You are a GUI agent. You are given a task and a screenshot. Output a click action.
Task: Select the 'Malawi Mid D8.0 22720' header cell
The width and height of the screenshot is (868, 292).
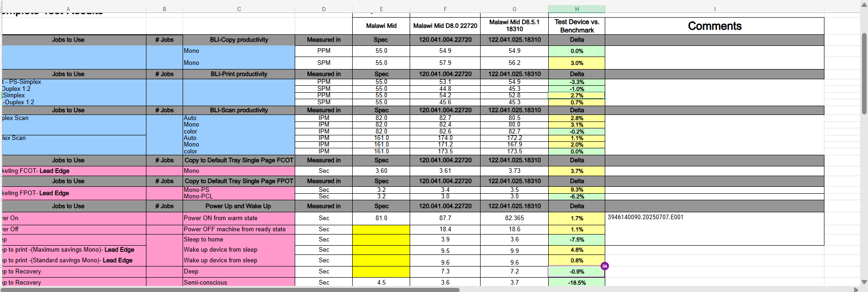(445, 26)
